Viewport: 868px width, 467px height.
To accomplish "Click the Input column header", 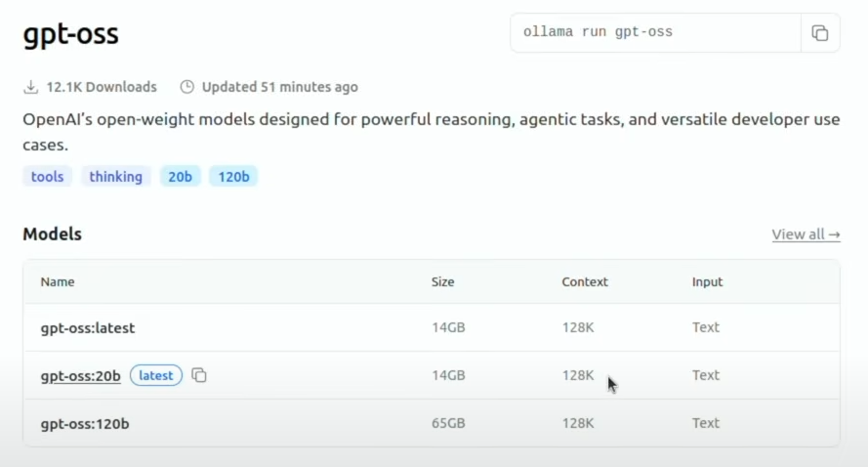I will pyautogui.click(x=707, y=281).
